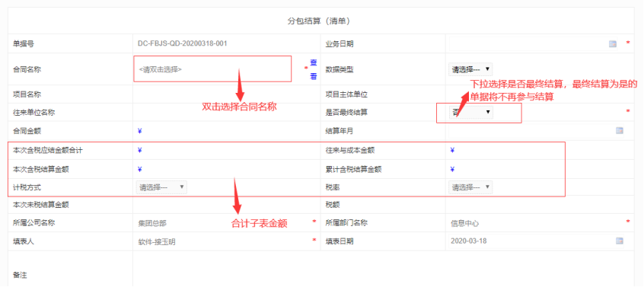Click the 往来与成本金额 label

pyautogui.click(x=350, y=150)
